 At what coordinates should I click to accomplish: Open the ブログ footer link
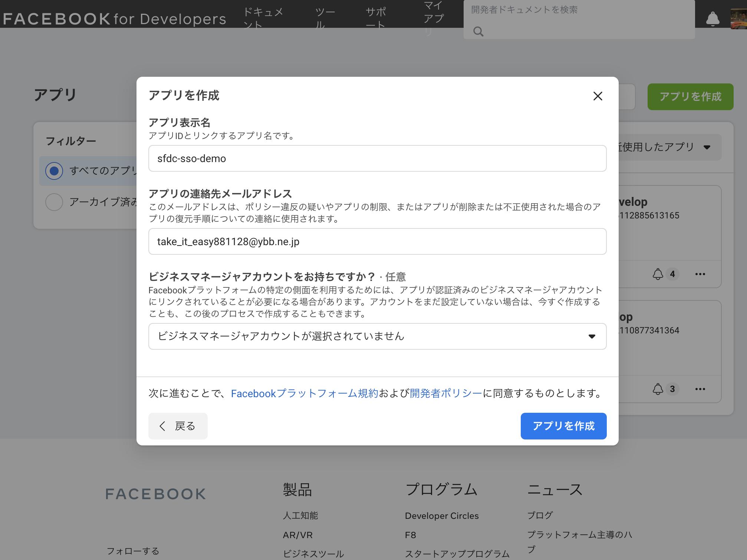pos(540,515)
